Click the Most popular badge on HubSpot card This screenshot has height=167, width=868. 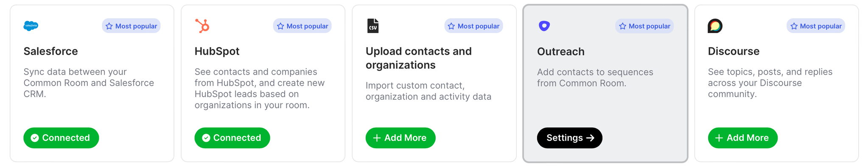(302, 26)
